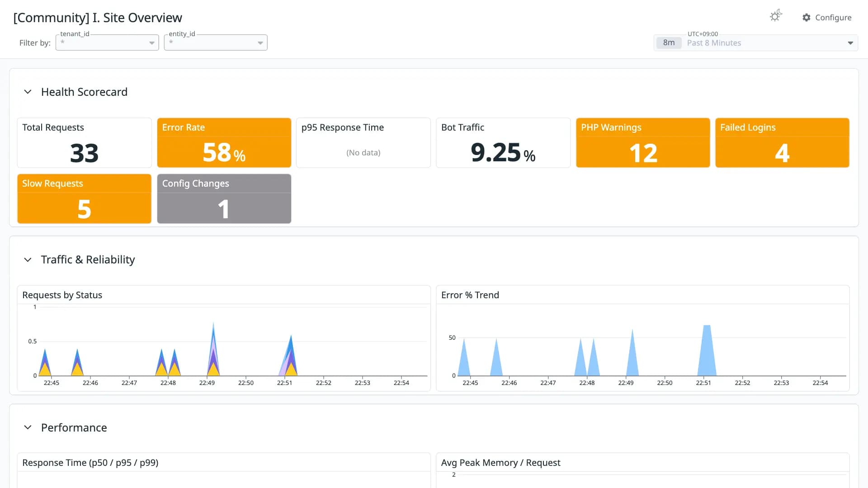Click the Health Scorecard section heading

click(x=84, y=92)
